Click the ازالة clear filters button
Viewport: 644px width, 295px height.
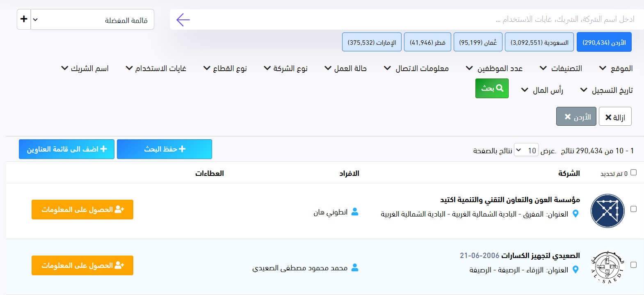tap(615, 117)
